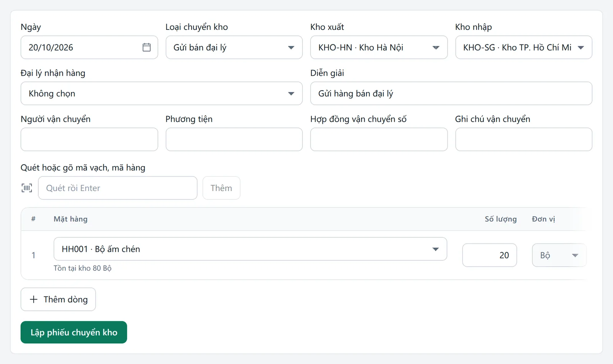Screen dimensions: 613x364
Task: Click the Số lượng field showing 20
Action: (x=490, y=255)
